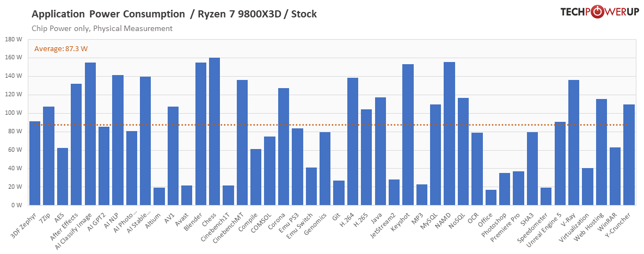The image size is (644, 254).
Task: Select the Office bar
Action: click(x=491, y=197)
